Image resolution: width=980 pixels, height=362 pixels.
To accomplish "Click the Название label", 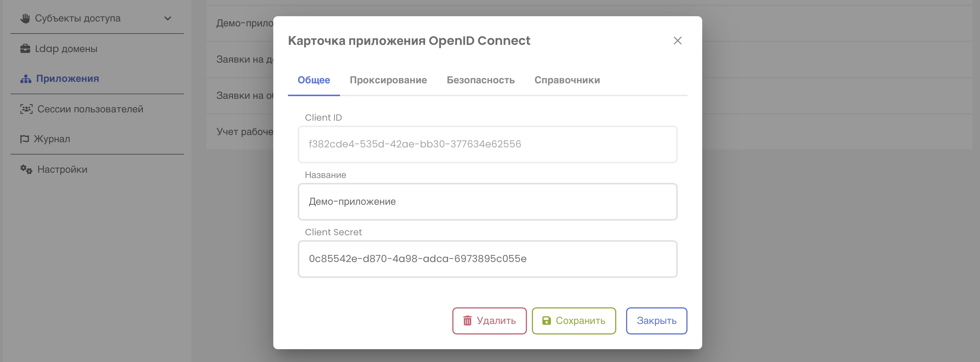I will pos(325,175).
